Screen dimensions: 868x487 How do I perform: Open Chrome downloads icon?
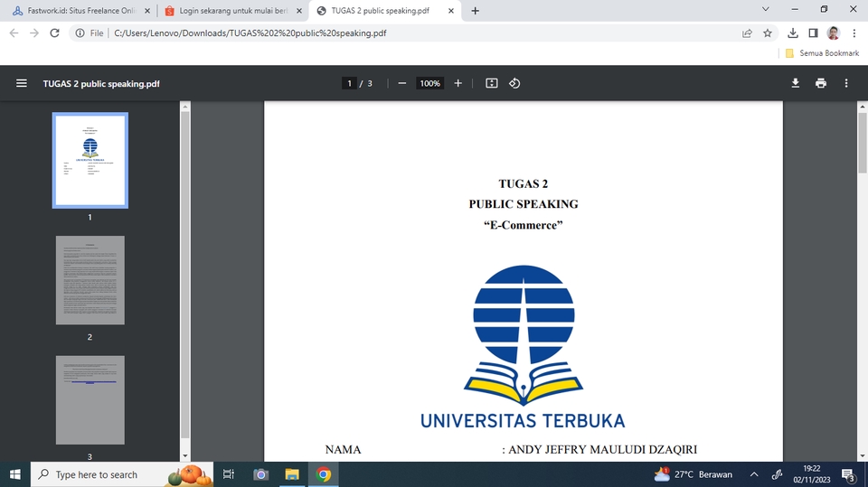pos(793,33)
